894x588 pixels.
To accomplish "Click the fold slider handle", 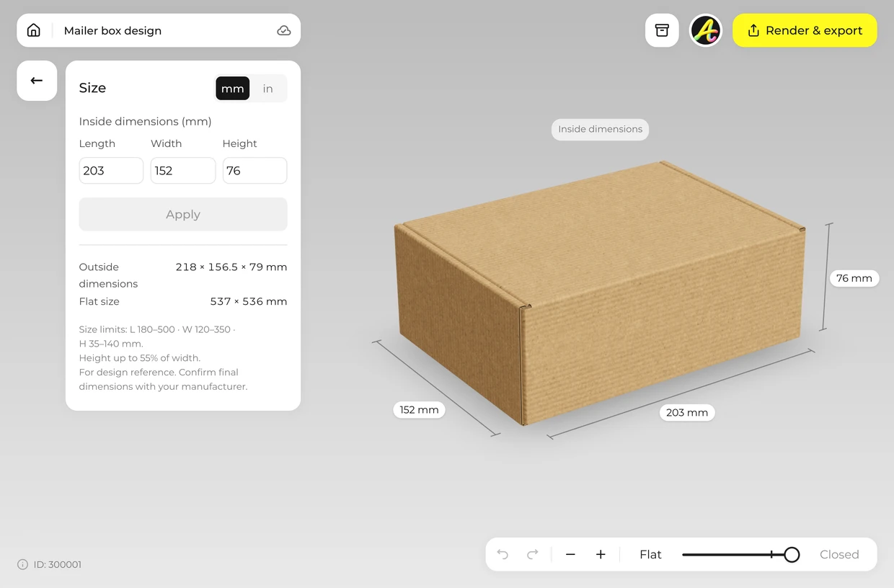I will click(x=792, y=554).
